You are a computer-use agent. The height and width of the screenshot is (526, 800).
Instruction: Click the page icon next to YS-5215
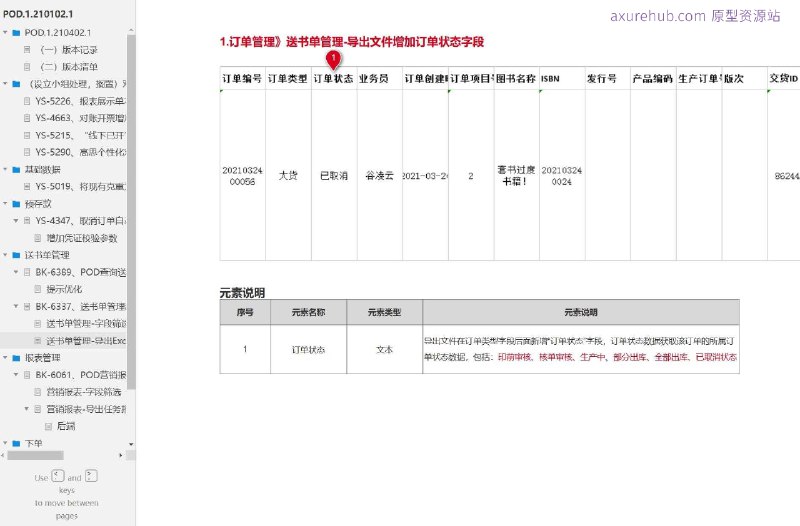(28, 135)
